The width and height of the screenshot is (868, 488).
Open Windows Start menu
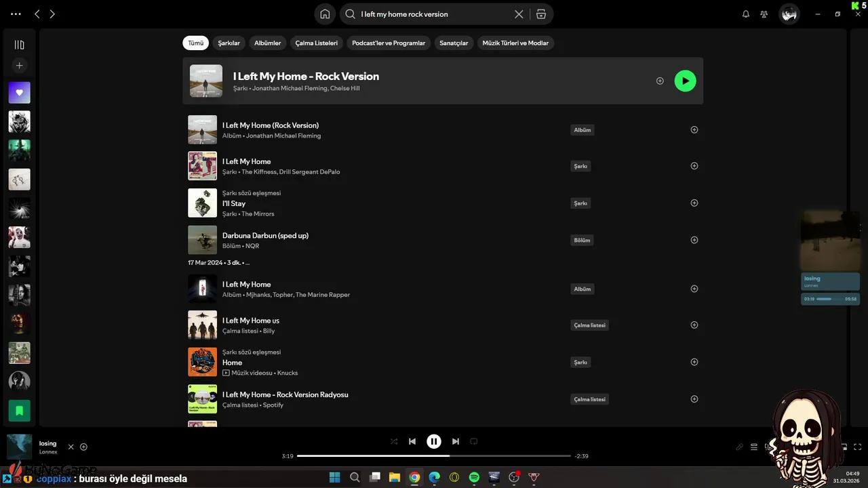335,477
